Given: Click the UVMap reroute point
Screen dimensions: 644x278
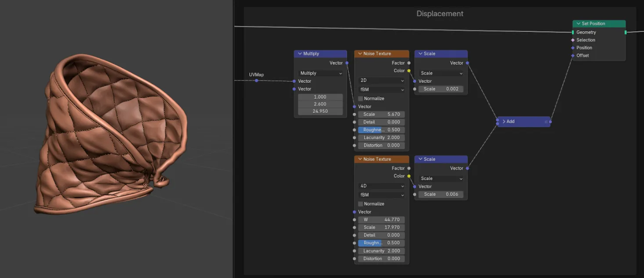Looking at the screenshot, I should 257,81.
